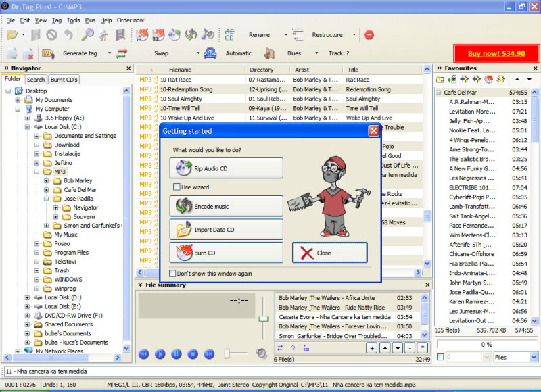The width and height of the screenshot is (541, 392).
Task: Open the Tools menu
Action: pyautogui.click(x=73, y=20)
